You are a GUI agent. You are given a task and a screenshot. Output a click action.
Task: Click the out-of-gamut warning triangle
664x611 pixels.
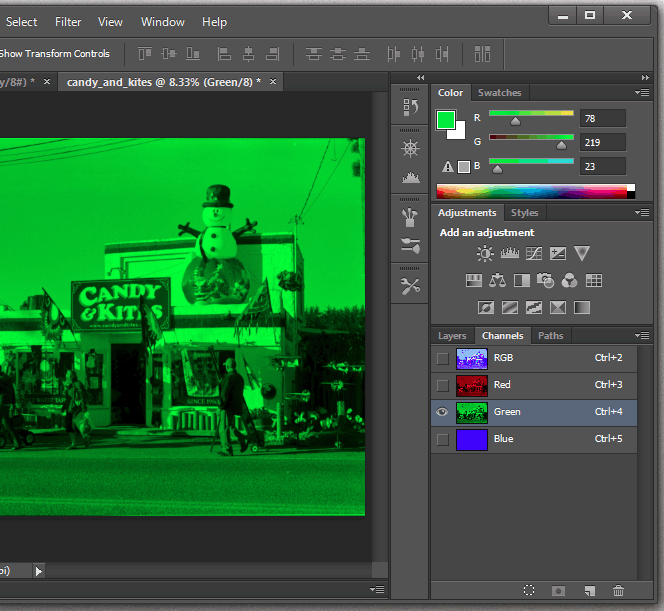(x=448, y=166)
